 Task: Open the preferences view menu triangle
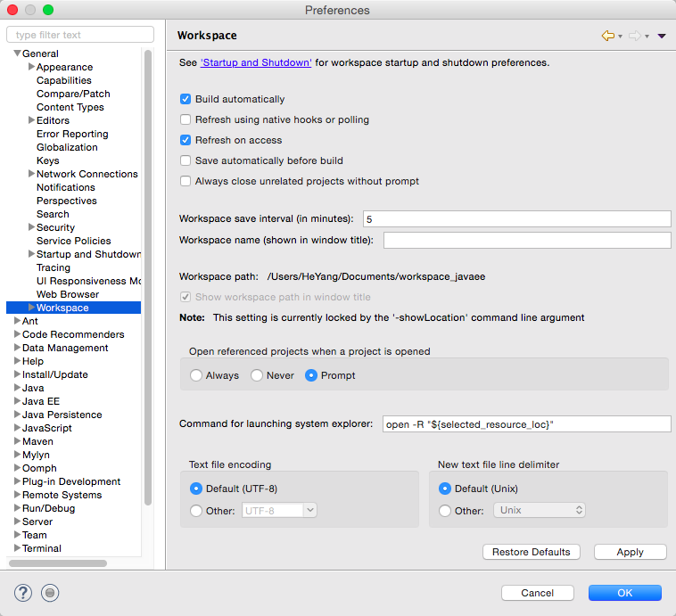[x=662, y=36]
